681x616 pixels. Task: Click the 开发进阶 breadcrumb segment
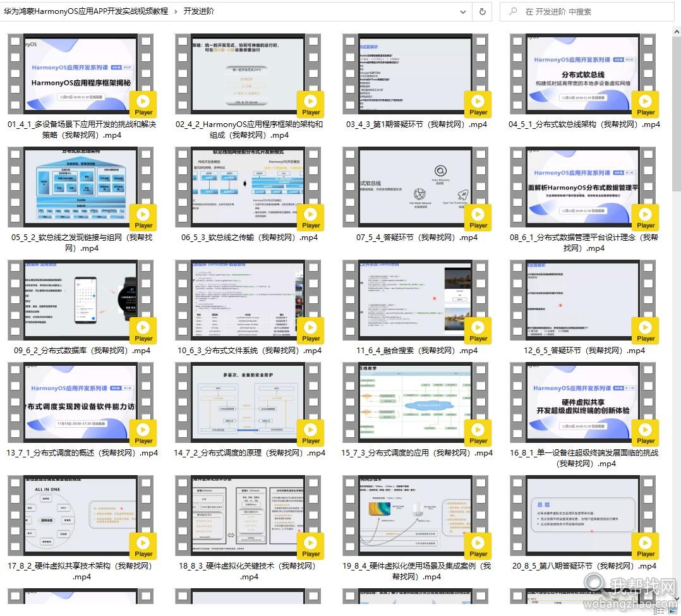point(198,11)
